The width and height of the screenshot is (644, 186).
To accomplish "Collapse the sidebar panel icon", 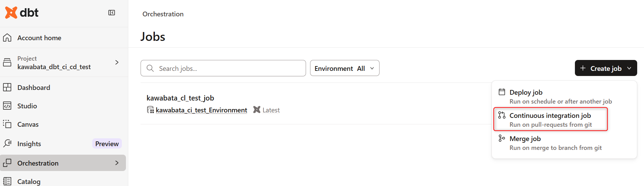I will (112, 13).
